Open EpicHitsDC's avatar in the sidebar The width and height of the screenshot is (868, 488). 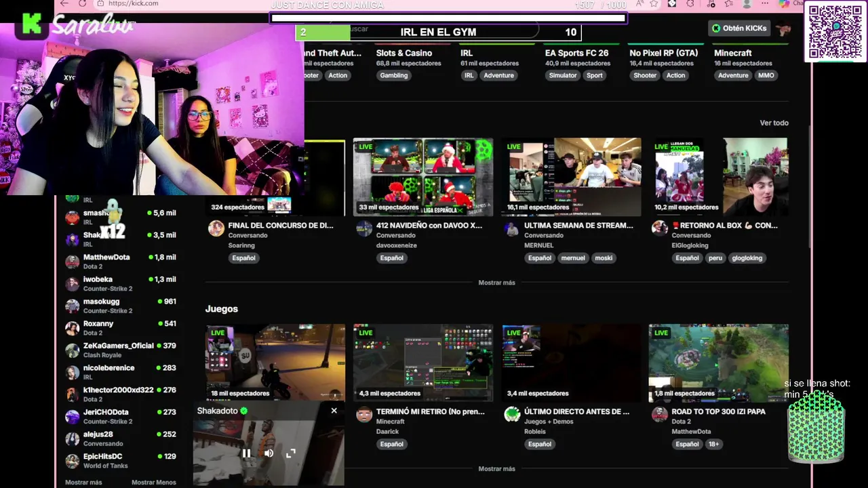[72, 461]
